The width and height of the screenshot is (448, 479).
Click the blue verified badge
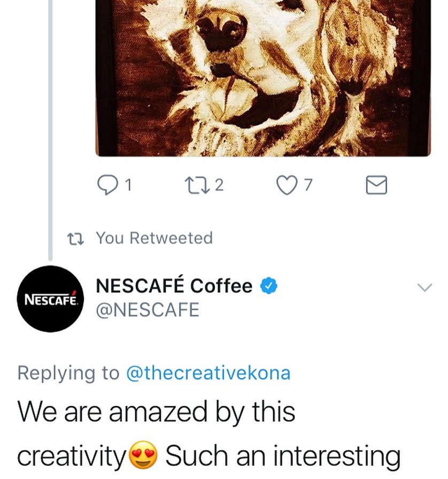click(x=268, y=286)
